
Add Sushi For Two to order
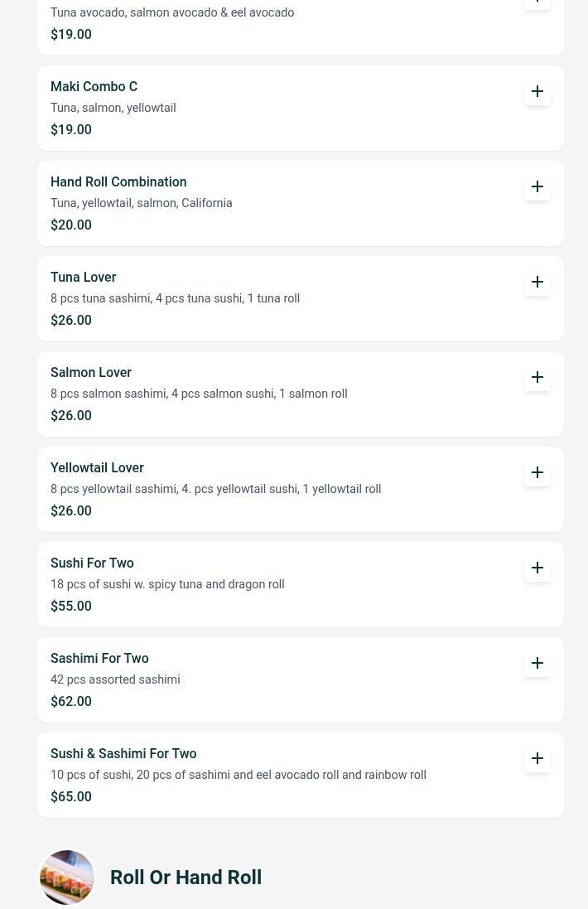coord(537,568)
